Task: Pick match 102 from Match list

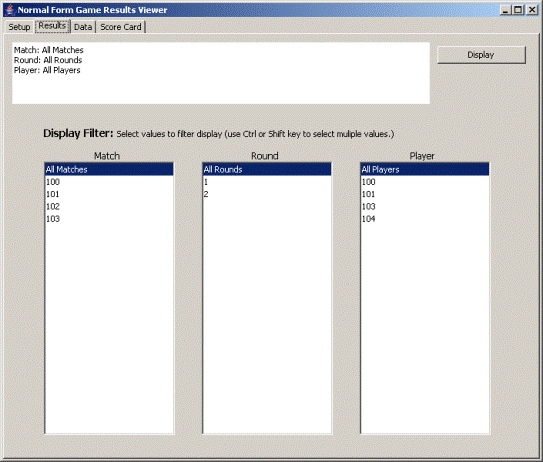Action: tap(109, 206)
